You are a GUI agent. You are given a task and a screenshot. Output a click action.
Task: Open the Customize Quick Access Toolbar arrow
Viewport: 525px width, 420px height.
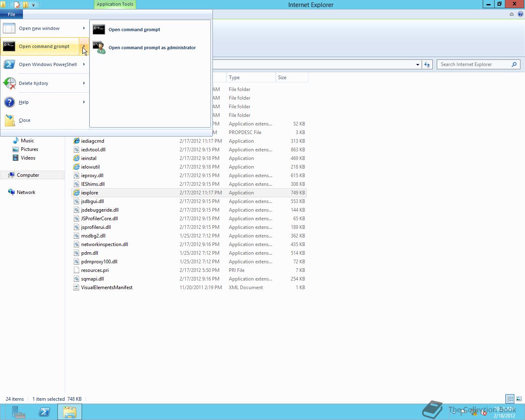coord(33,5)
